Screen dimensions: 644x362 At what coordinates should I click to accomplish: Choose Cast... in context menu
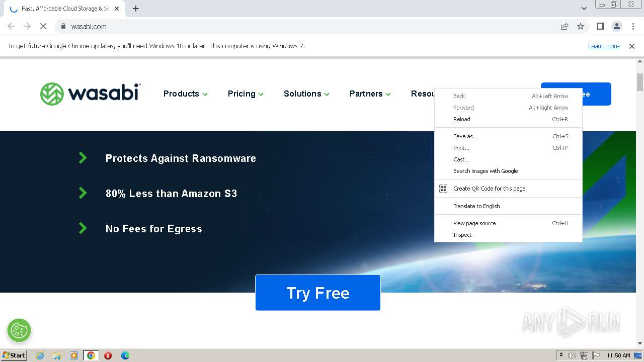[x=508, y=159]
